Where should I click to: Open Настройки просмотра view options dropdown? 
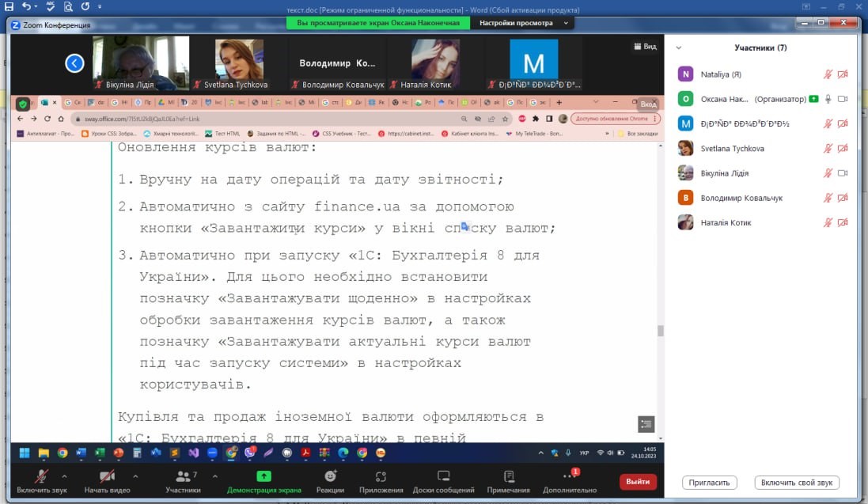pyautogui.click(x=523, y=23)
